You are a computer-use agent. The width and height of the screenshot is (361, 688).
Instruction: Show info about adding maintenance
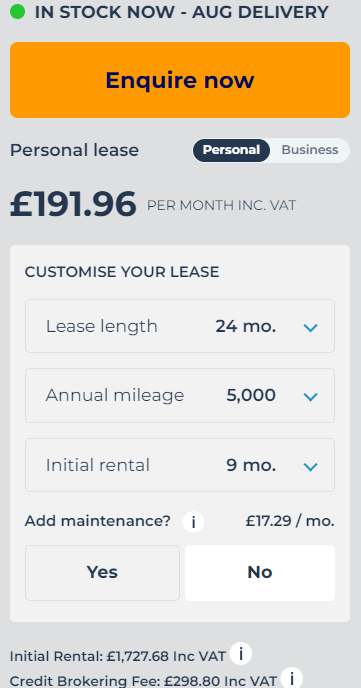193,522
